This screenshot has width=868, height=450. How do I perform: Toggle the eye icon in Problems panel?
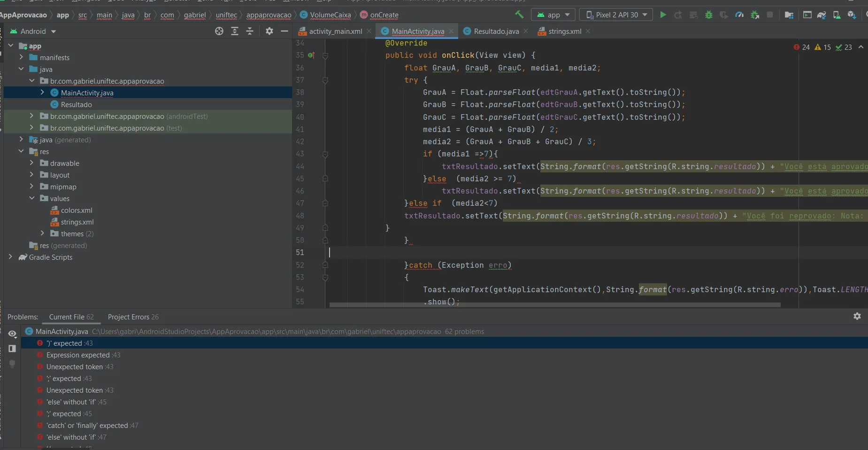pyautogui.click(x=13, y=334)
